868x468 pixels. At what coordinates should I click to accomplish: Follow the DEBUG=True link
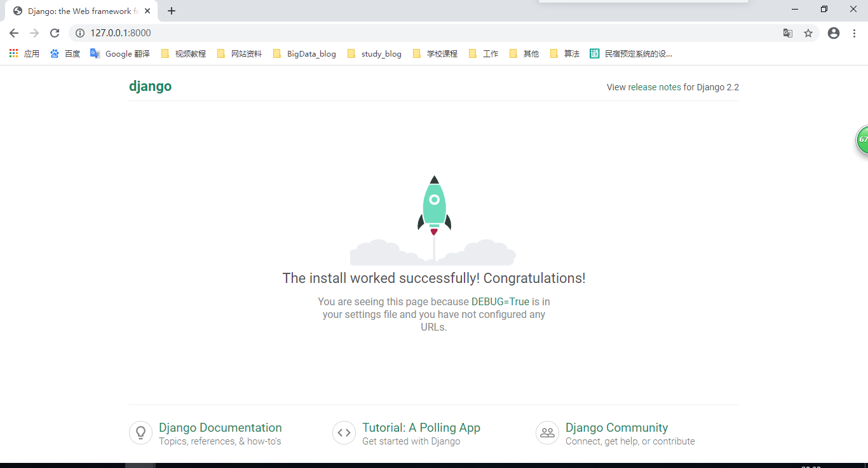tap(500, 301)
